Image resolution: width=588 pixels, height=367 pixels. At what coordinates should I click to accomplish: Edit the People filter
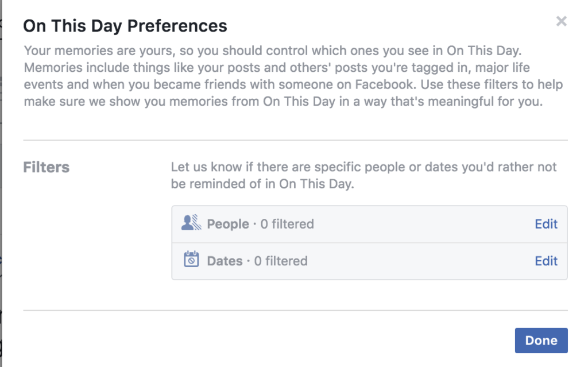[546, 224]
